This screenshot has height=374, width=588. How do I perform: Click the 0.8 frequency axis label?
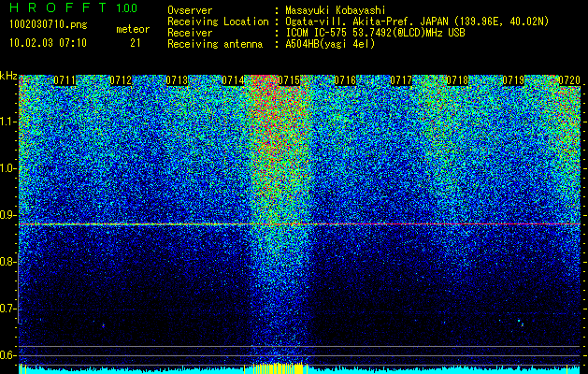coord(7,262)
